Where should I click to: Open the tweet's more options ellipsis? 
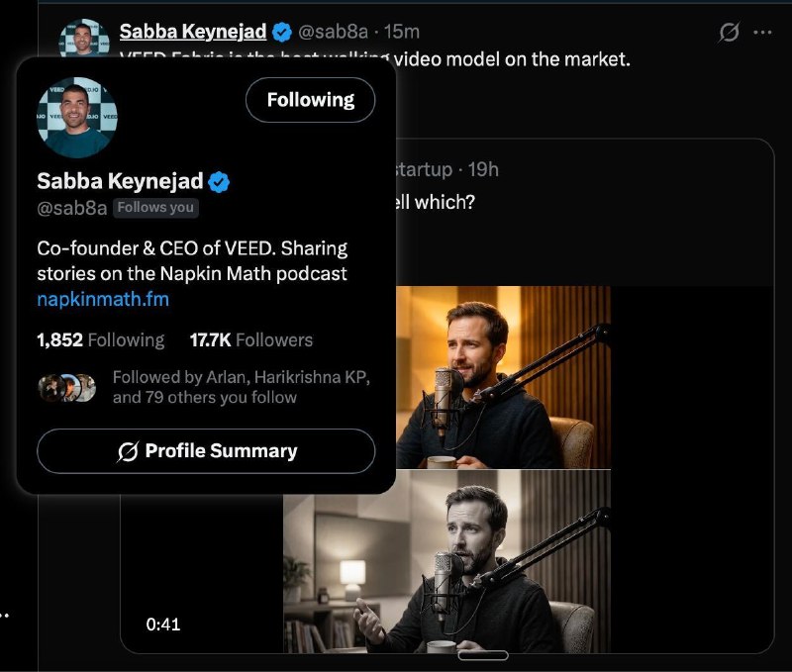tap(762, 33)
